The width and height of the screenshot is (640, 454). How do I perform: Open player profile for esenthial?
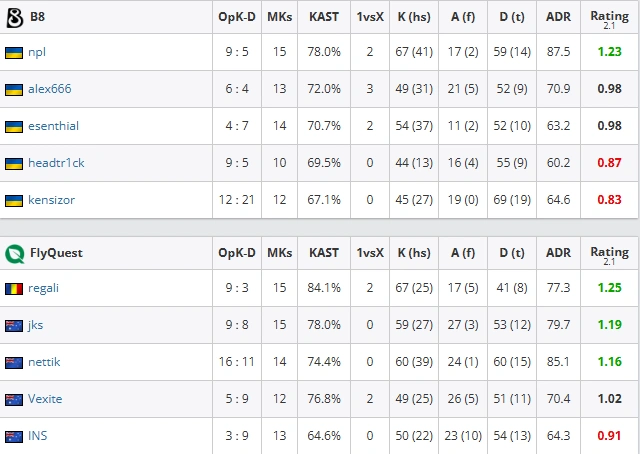[53, 126]
